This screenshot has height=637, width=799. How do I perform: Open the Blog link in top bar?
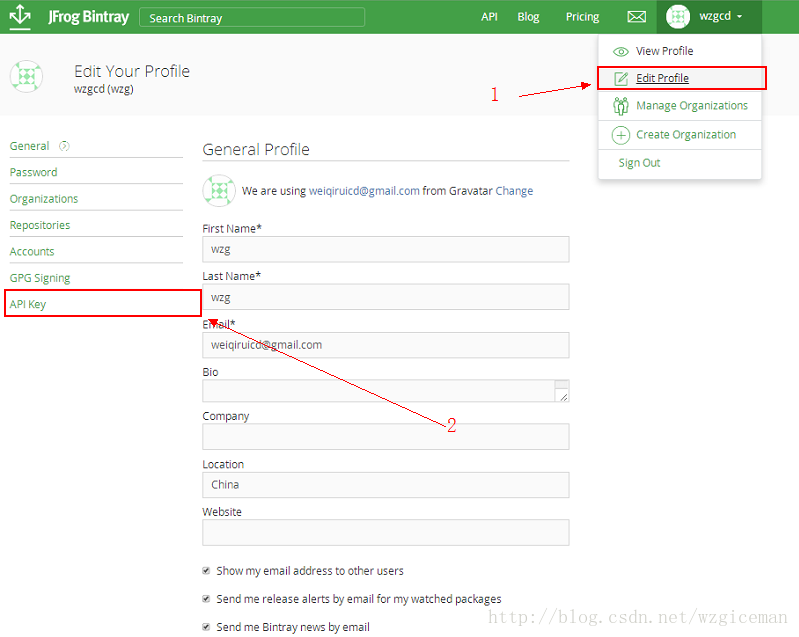coord(528,17)
